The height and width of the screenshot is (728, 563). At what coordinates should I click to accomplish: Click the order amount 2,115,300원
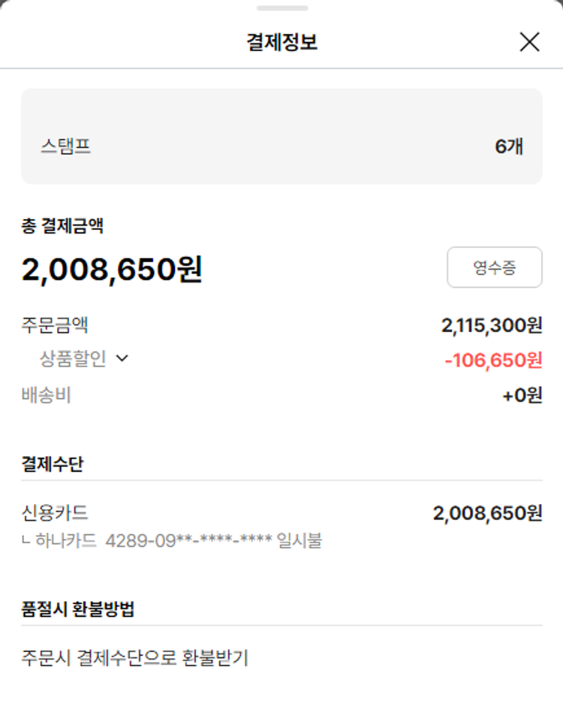coord(491,325)
